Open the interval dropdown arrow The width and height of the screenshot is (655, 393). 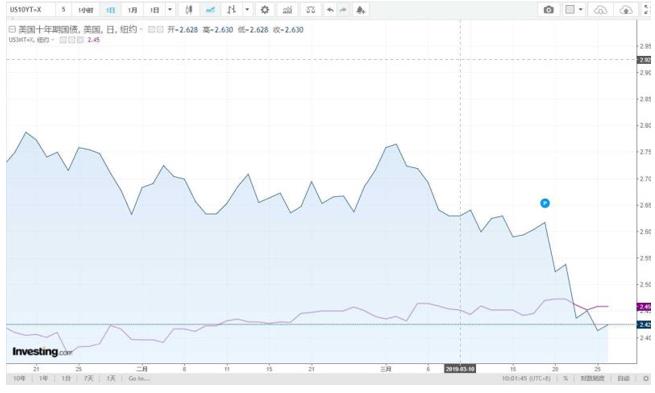click(170, 10)
